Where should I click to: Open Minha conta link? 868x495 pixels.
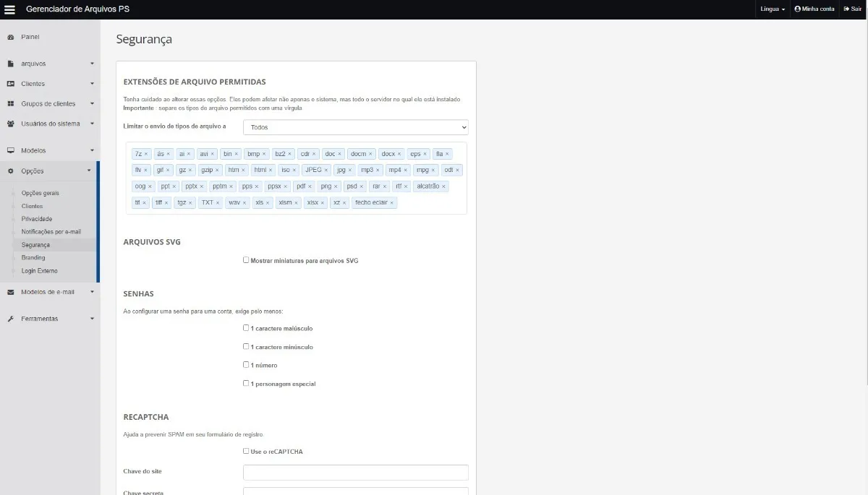814,9
